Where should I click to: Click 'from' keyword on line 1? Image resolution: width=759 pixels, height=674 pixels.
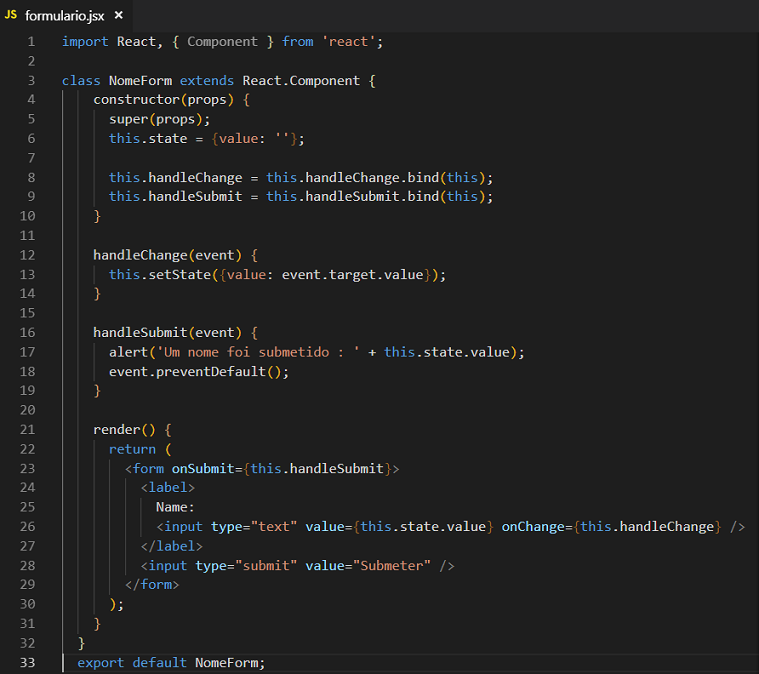(297, 42)
